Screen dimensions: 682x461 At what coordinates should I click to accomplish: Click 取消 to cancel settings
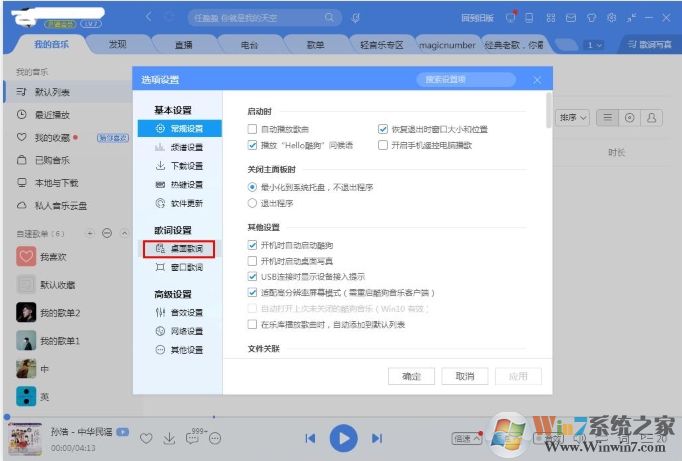[x=465, y=376]
